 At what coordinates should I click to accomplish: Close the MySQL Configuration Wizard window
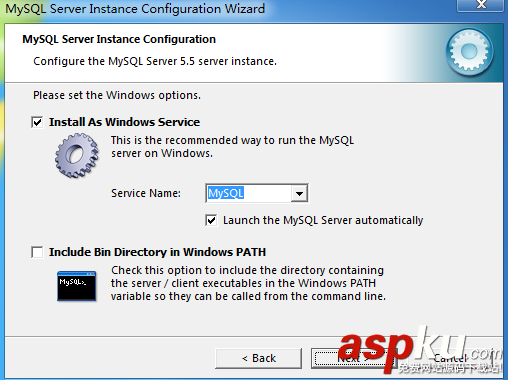(x=481, y=5)
